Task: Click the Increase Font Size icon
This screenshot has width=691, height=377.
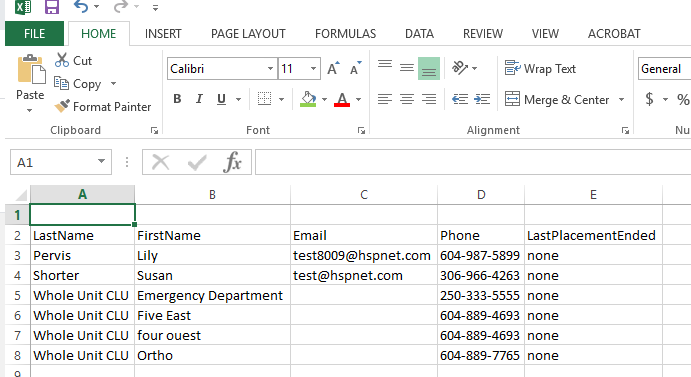Action: 334,68
